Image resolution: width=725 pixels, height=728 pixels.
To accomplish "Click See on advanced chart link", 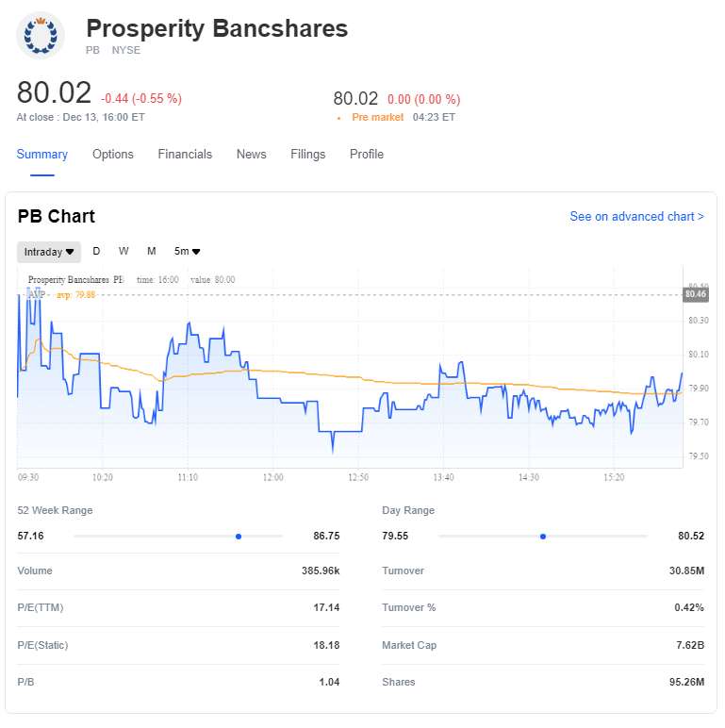I will pyautogui.click(x=636, y=217).
